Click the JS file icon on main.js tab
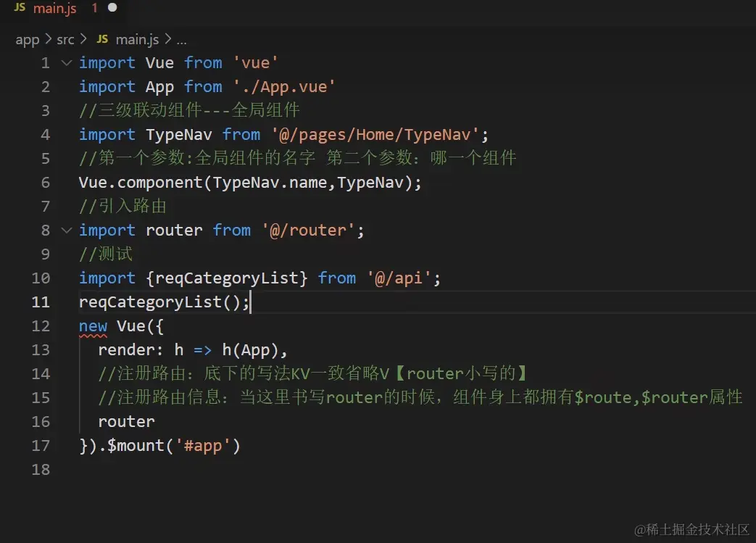Screen dimensions: 756x543 click(20, 7)
